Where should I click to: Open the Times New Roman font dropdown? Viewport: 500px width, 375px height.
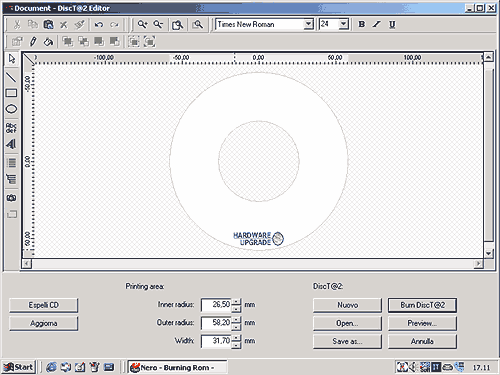(x=309, y=24)
